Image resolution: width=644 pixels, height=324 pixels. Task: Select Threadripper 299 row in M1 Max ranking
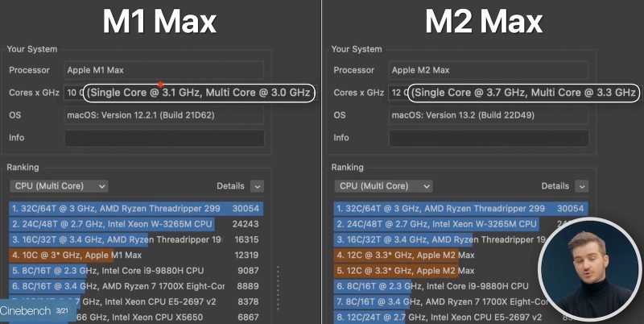click(x=136, y=209)
